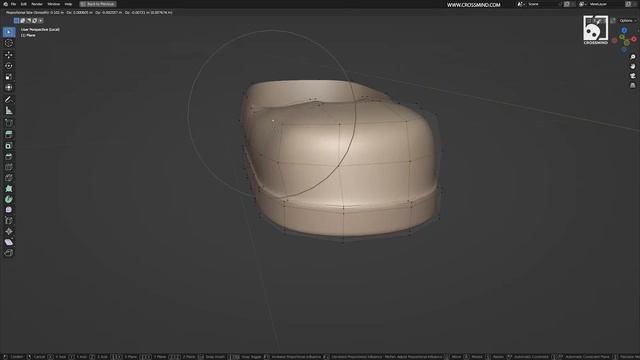Set selection mode to extend
640x360 pixels.
click(x=22, y=20)
